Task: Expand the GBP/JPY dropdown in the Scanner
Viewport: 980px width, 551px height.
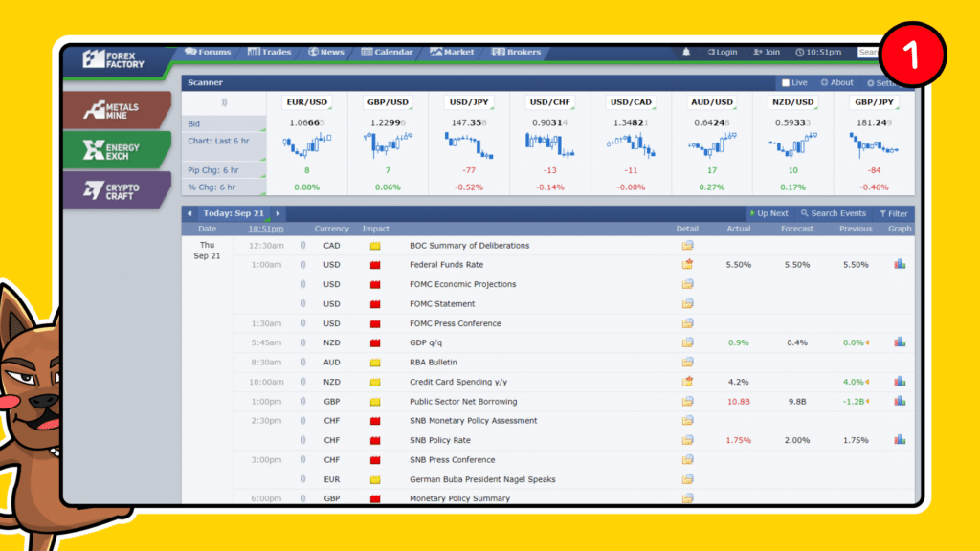Action: 874,101
